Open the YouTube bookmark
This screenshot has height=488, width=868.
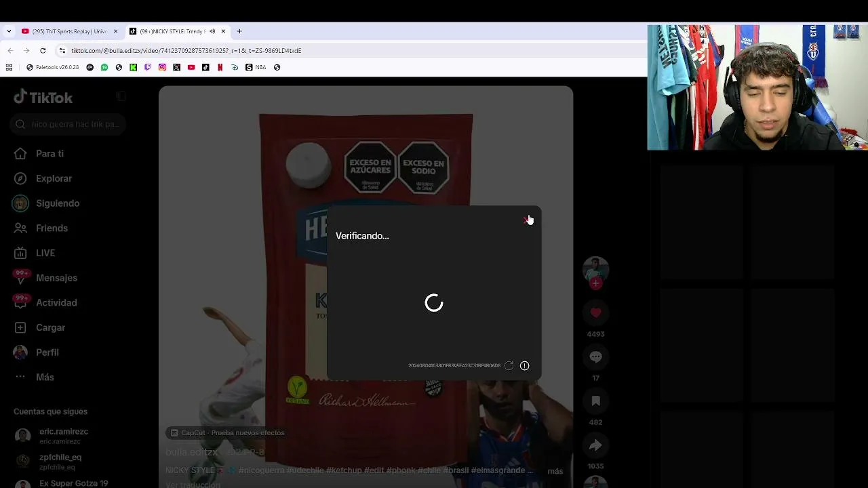pyautogui.click(x=191, y=67)
